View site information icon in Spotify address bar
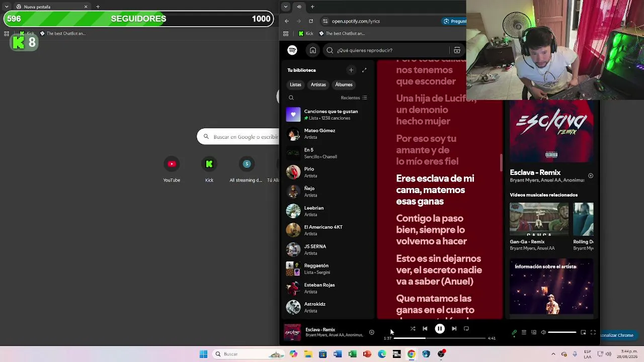 (325, 21)
